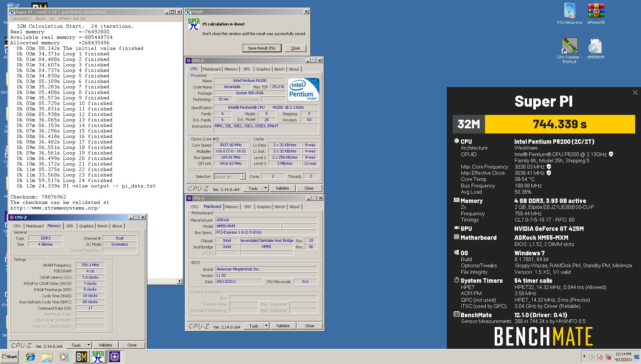The height and width of the screenshot is (364, 641).
Task: Click the Intel Pentium inside logo in CPU-Z
Action: (303, 89)
